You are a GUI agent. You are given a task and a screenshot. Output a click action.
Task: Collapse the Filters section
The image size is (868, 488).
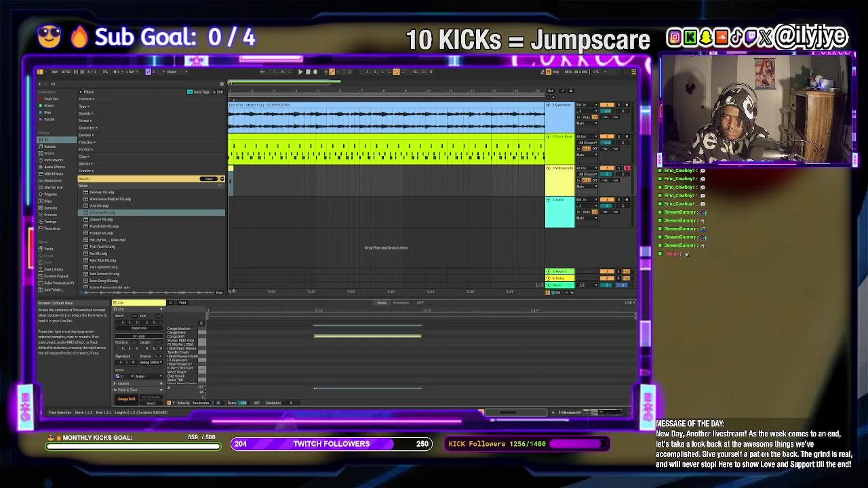click(x=86, y=91)
